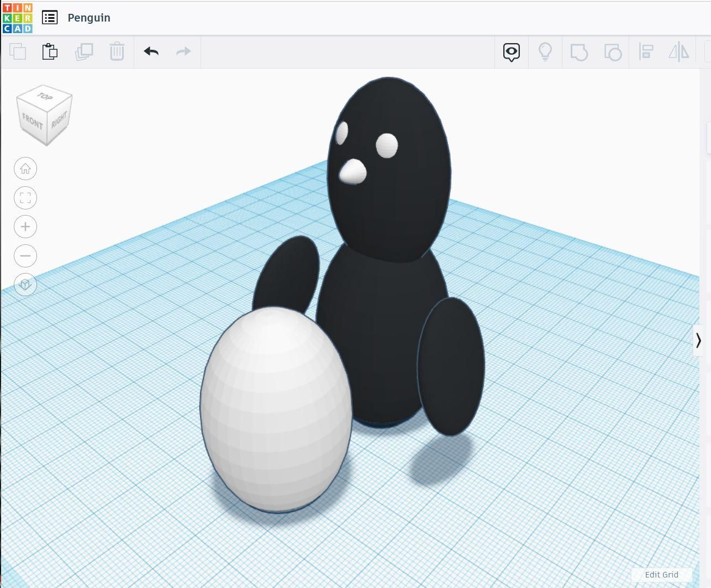
Task: Switch between perspective and orthographic view
Action: (x=25, y=285)
